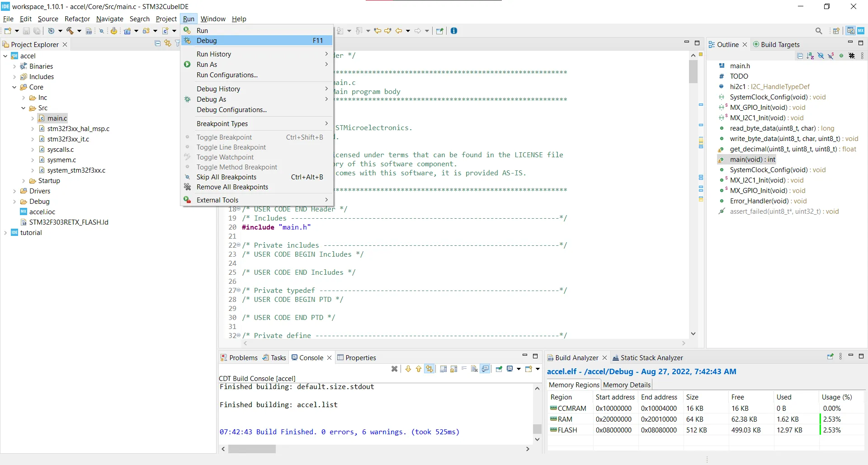Open the Window menu
Viewport: 868px width, 465px height.
tap(213, 19)
